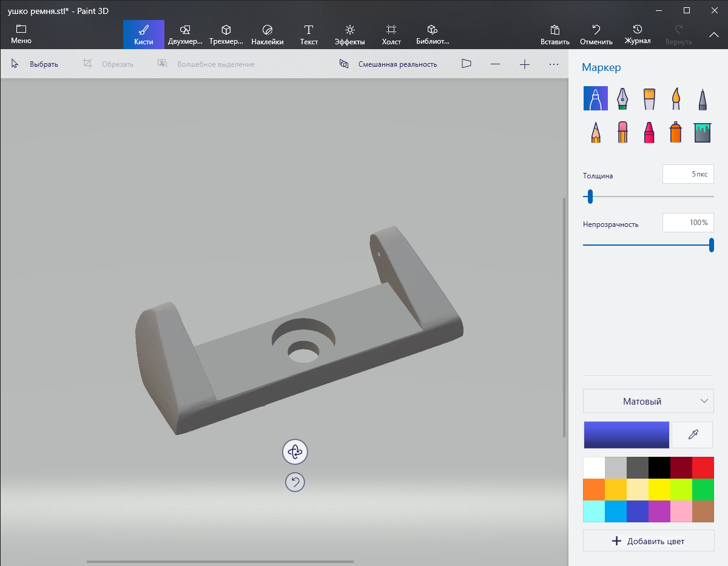Select the Calligraphy pen tool
Viewport: 728px width, 566px height.
(622, 98)
